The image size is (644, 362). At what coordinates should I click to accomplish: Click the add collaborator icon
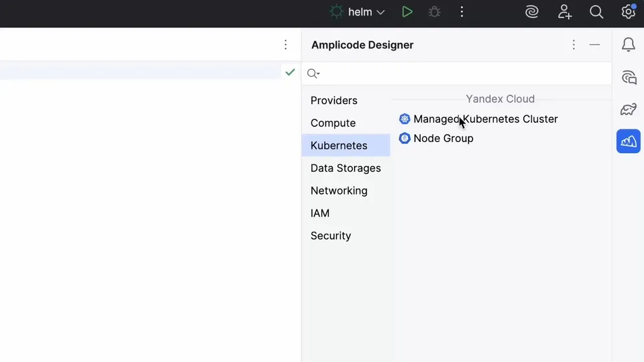tap(565, 12)
